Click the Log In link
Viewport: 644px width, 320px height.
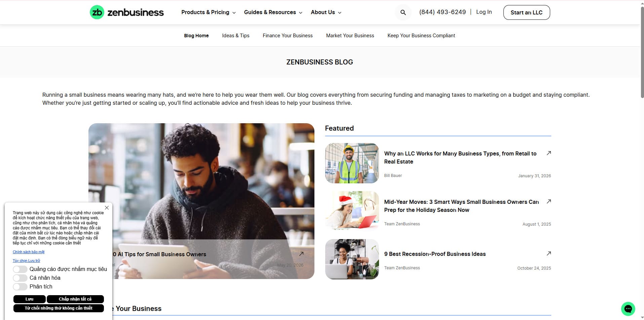point(484,12)
